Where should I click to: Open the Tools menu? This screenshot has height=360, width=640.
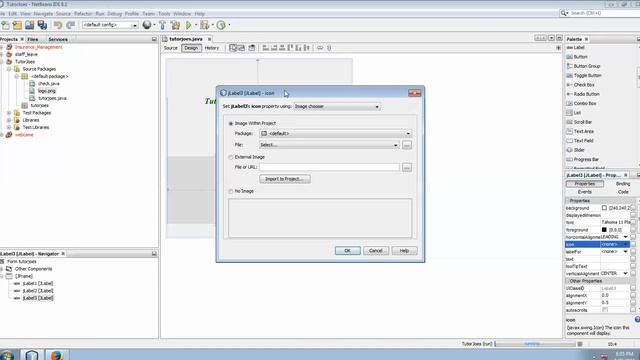164,13
